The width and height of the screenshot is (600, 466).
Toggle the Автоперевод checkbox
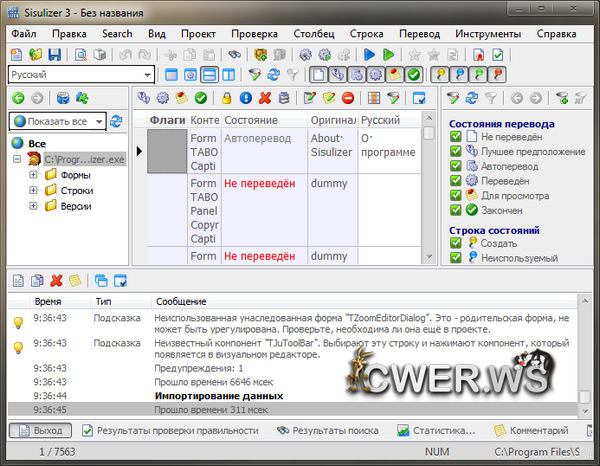(455, 166)
